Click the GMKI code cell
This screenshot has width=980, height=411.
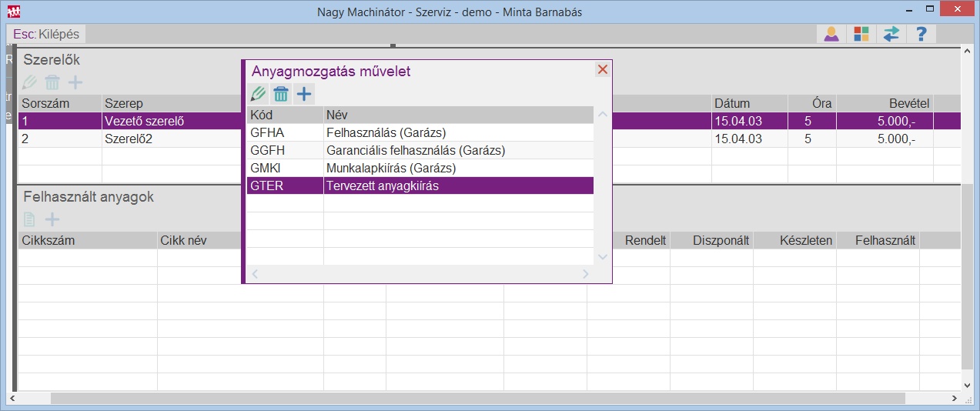[x=285, y=168]
